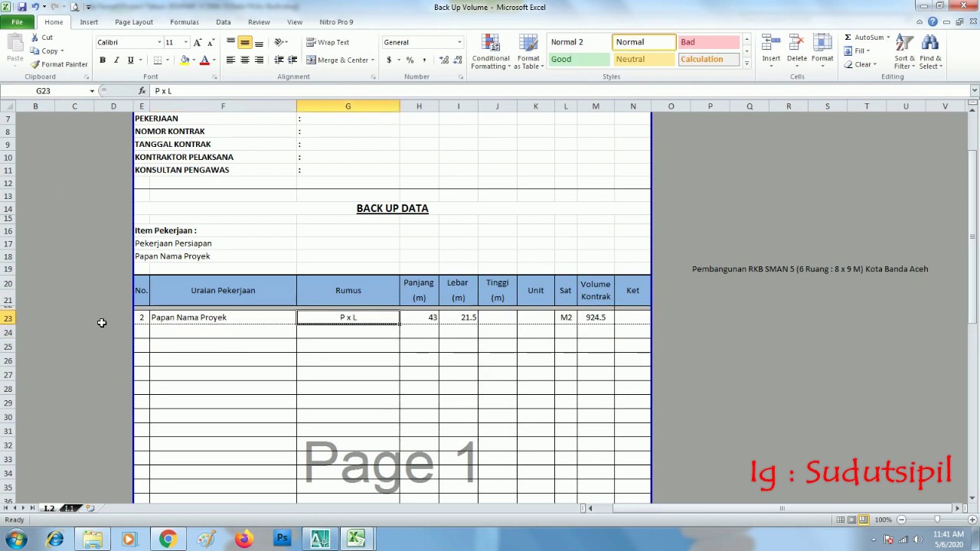The height and width of the screenshot is (551, 980).
Task: Expand the Copy options arrow
Action: click(x=61, y=51)
